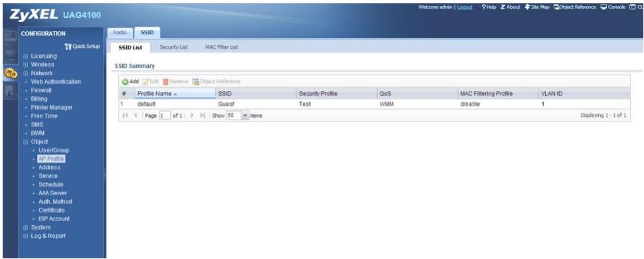Go to last page arrow
This screenshot has width=644, height=259.
[202, 116]
